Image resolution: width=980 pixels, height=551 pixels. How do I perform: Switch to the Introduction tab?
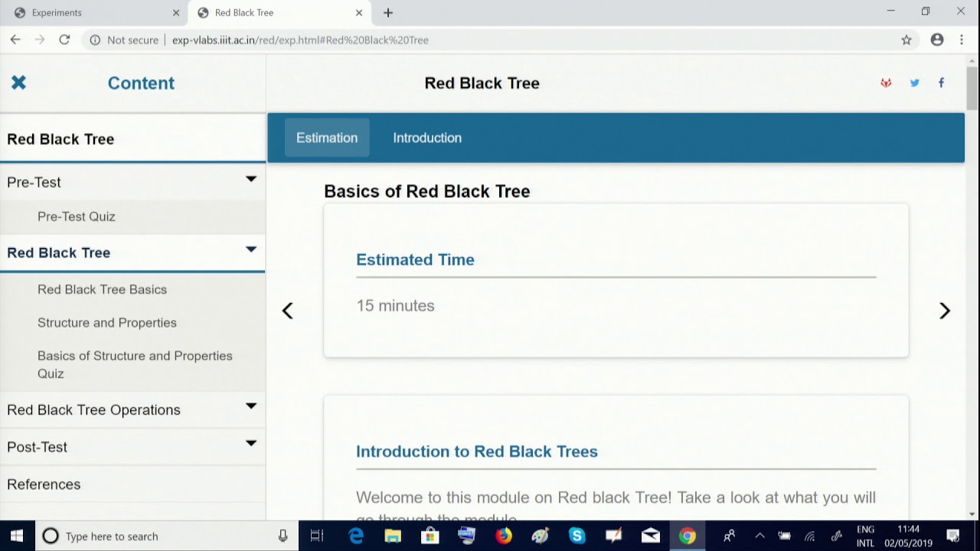pyautogui.click(x=427, y=138)
